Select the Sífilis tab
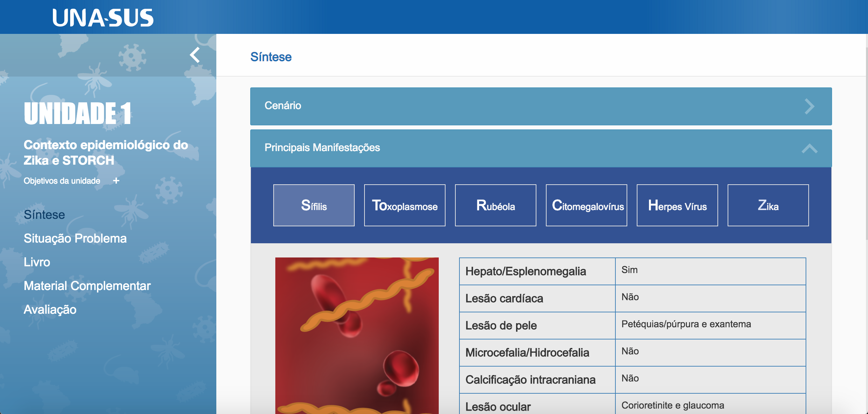868x414 pixels. click(314, 205)
